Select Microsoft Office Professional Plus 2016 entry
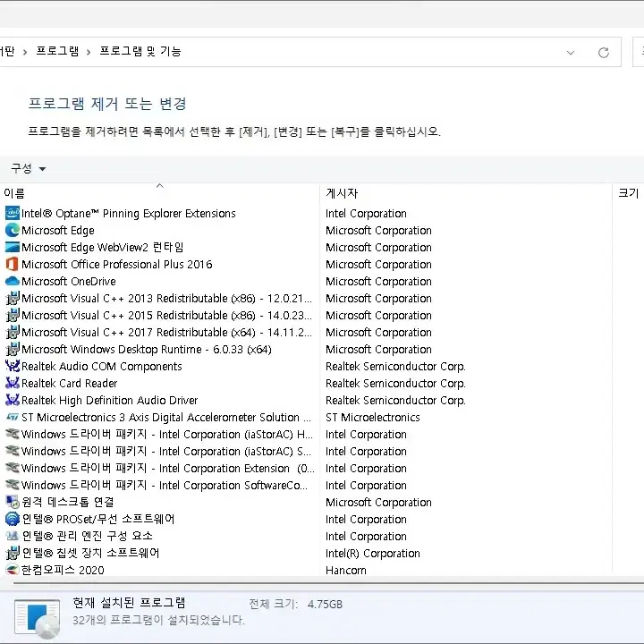The width and height of the screenshot is (644, 644). click(116, 264)
